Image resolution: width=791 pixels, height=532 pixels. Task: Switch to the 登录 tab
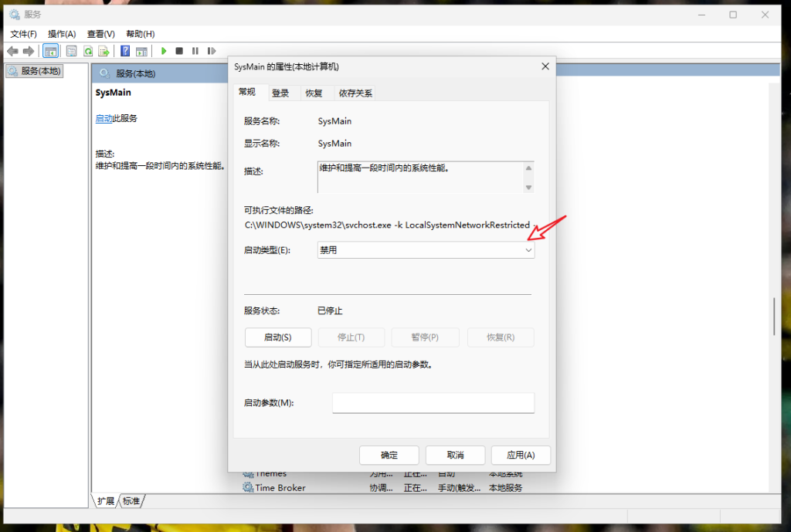280,93
